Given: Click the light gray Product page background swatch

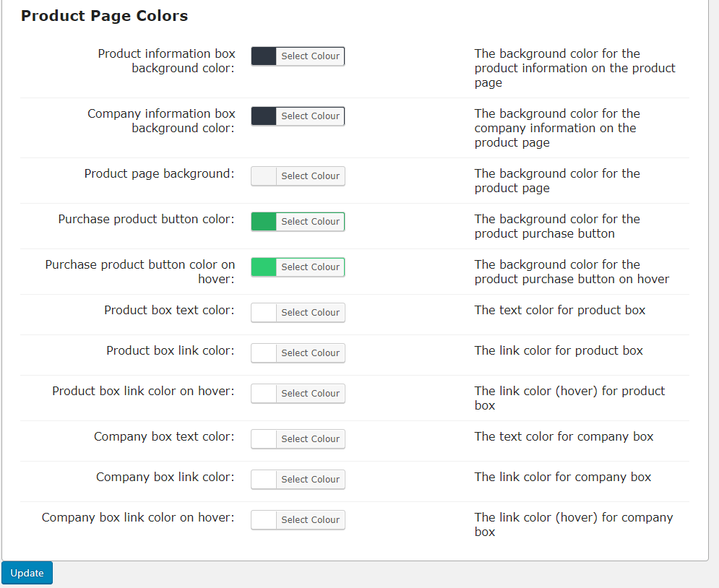Looking at the screenshot, I should 264,176.
